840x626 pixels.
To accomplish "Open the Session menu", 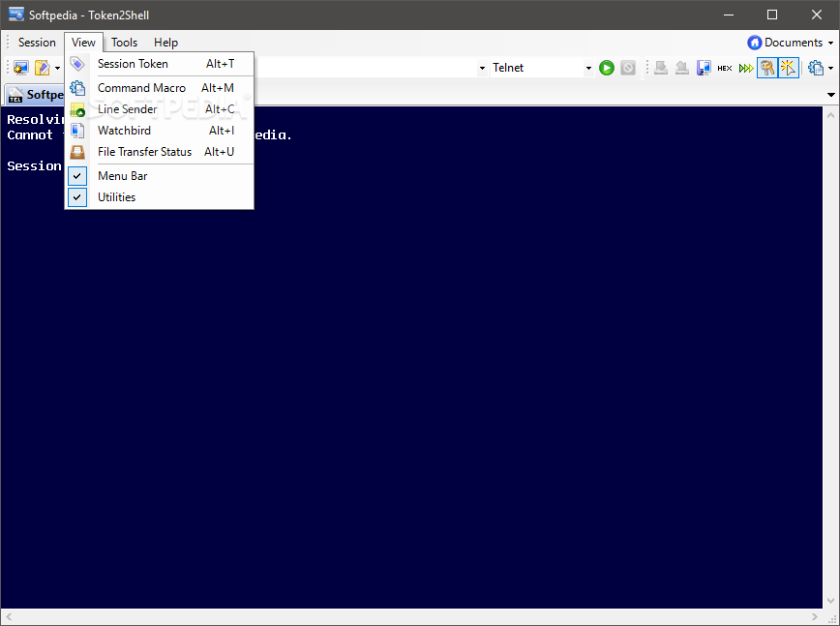I will [x=37, y=43].
